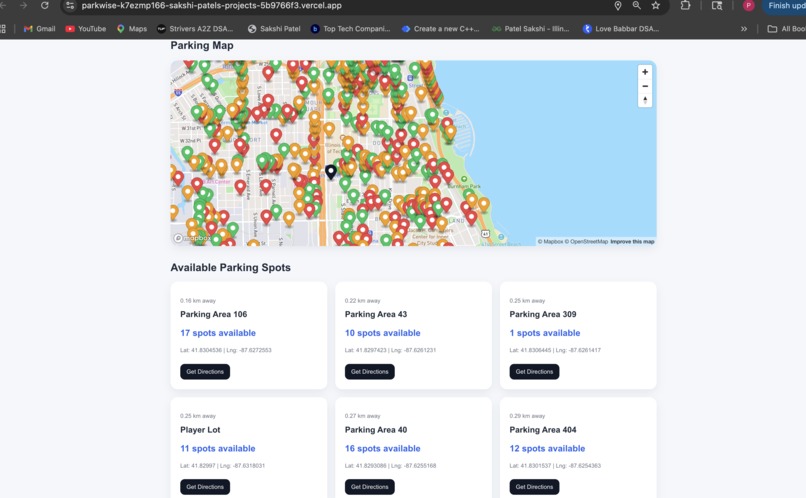
Task: Click the 11 spots available text
Action: click(x=217, y=449)
